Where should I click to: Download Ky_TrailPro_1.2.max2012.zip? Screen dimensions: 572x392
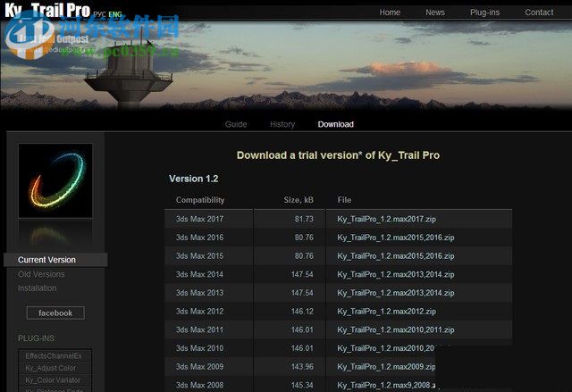coord(386,312)
